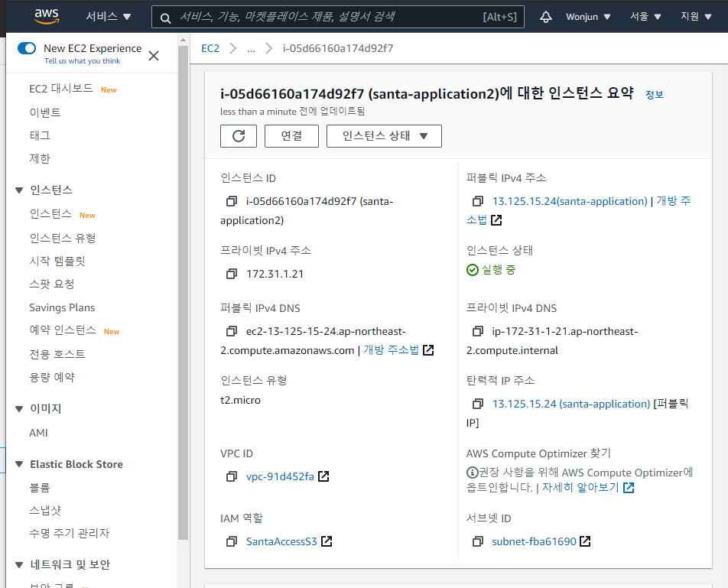Collapse the 인스턴스 sidebar section
728x588 pixels.
pos(19,190)
